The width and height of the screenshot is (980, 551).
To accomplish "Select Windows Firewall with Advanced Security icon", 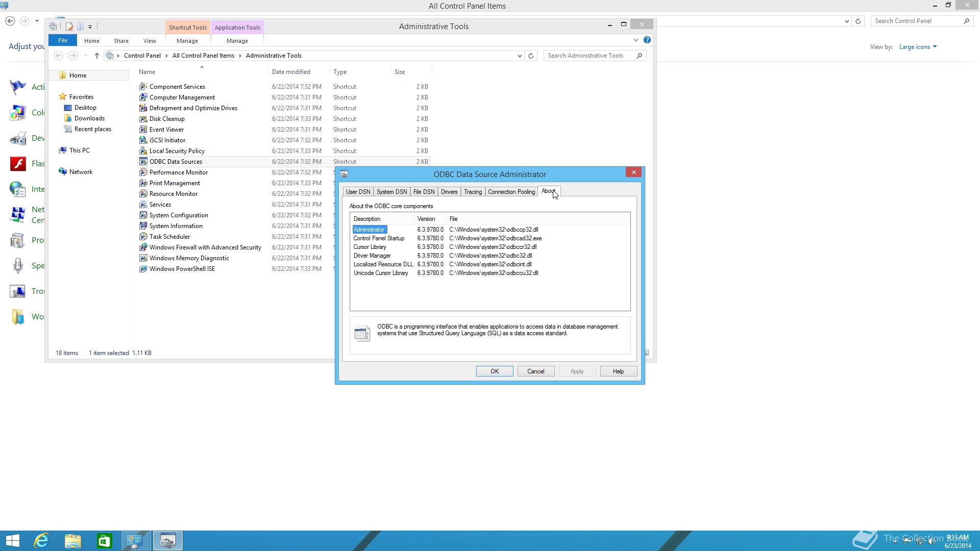I will tap(143, 247).
